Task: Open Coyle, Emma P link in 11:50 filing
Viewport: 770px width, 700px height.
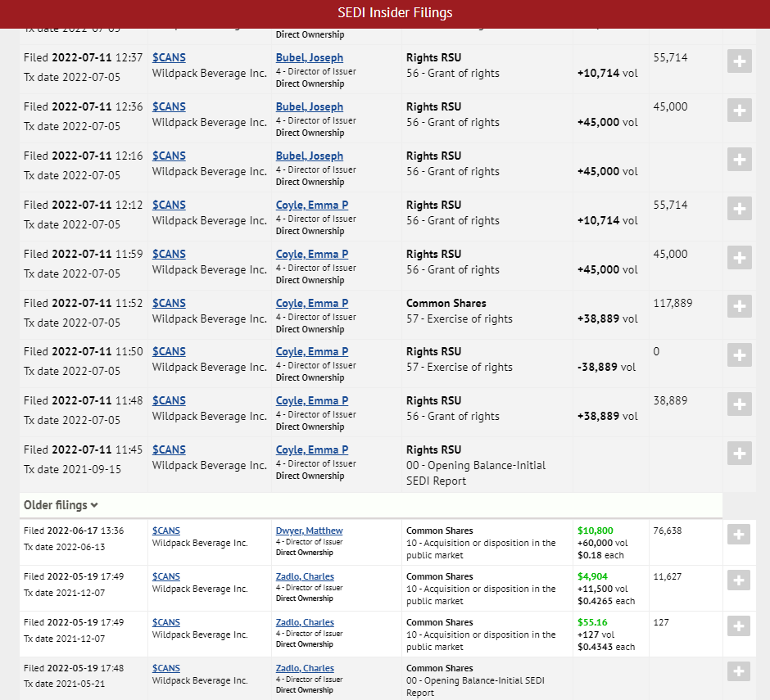Action: point(312,351)
